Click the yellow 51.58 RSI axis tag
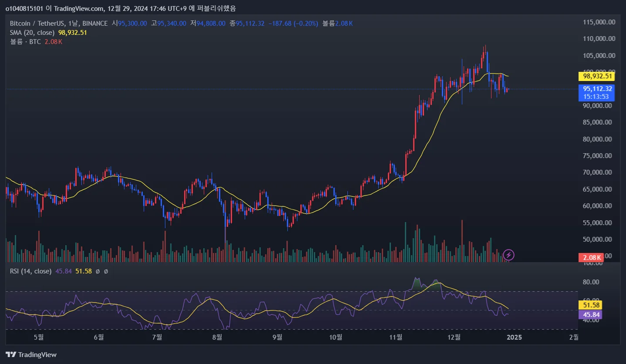 (x=589, y=305)
